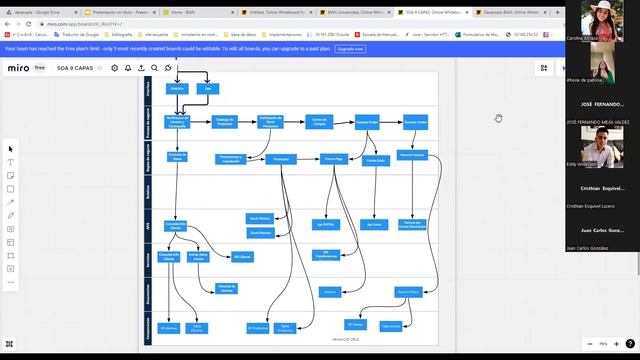Select the Tabla Ventas node

391,326
